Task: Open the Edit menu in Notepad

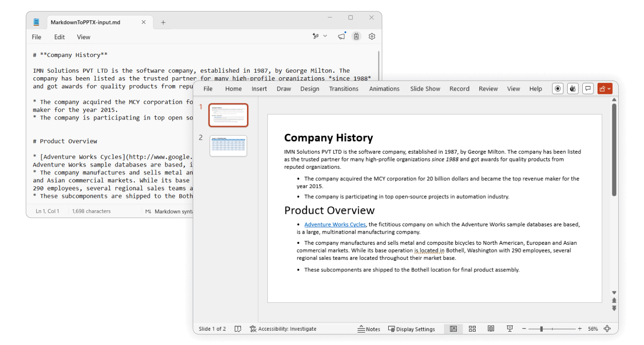Action: [x=59, y=37]
